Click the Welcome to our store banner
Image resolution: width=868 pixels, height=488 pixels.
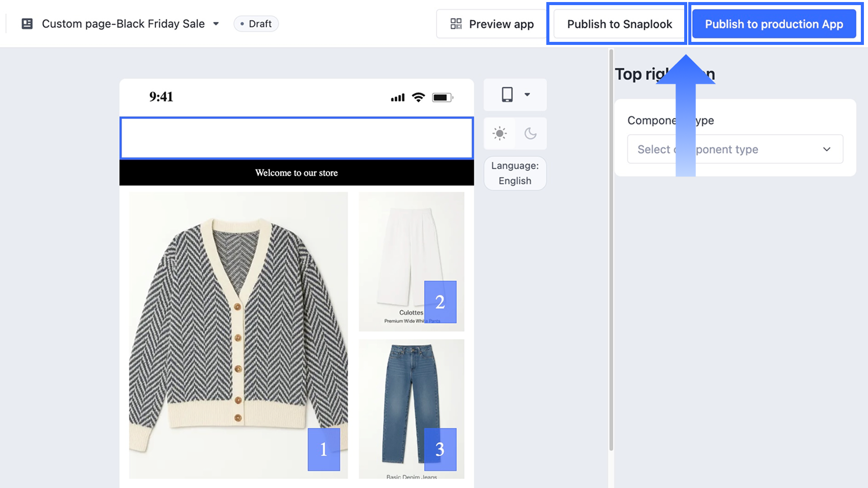pyautogui.click(x=297, y=173)
